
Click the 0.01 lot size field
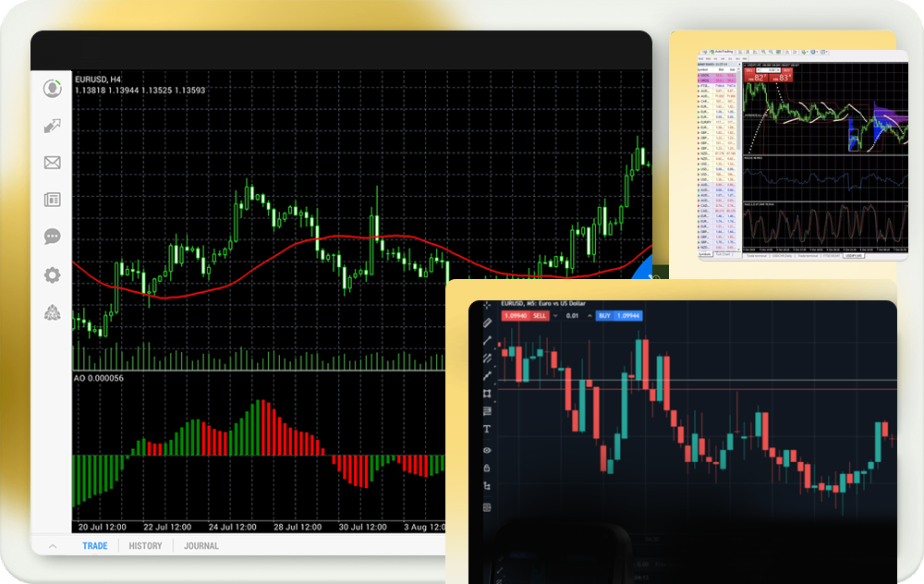573,316
